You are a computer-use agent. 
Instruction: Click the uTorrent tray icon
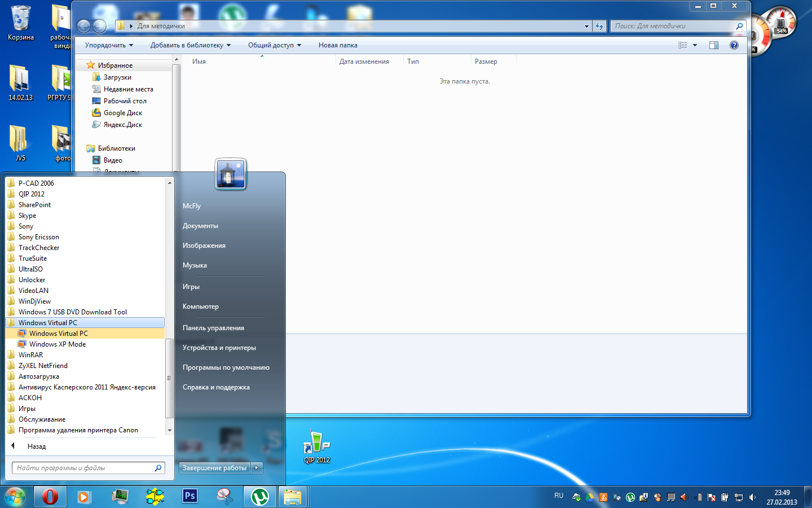(x=630, y=497)
